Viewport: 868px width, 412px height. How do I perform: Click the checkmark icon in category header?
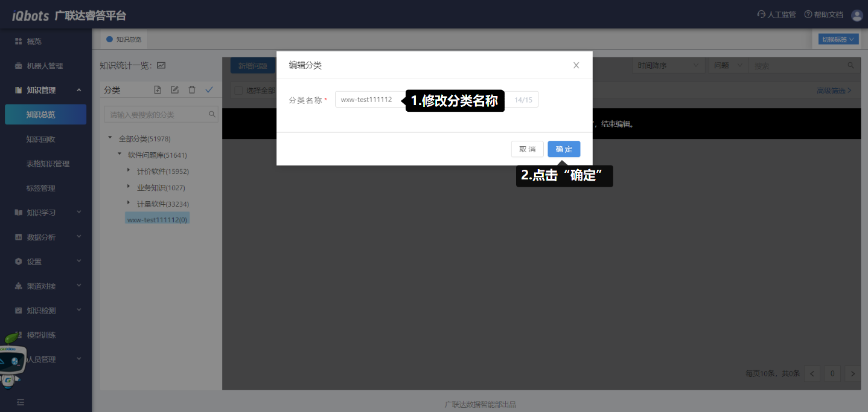click(x=209, y=90)
